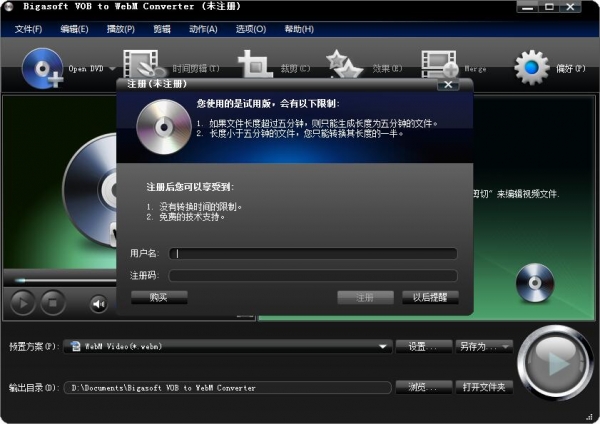Click the large round convert button
The height and width of the screenshot is (424, 600).
(x=554, y=362)
